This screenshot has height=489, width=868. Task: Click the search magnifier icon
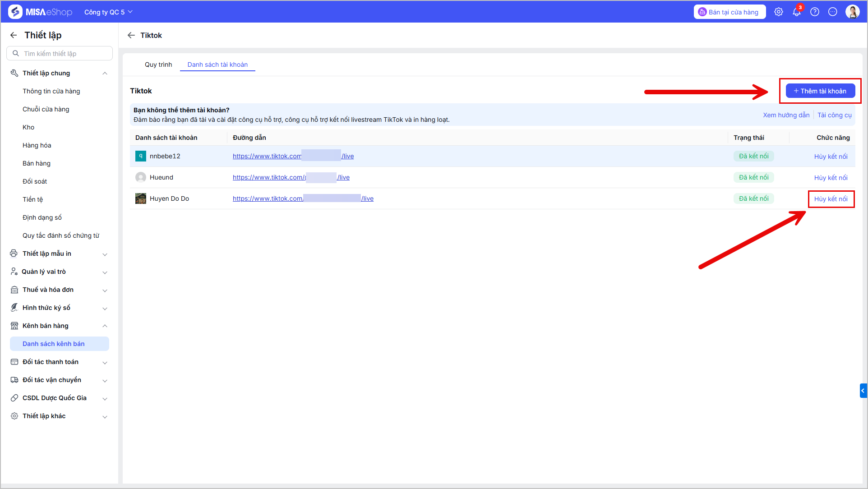click(x=16, y=53)
